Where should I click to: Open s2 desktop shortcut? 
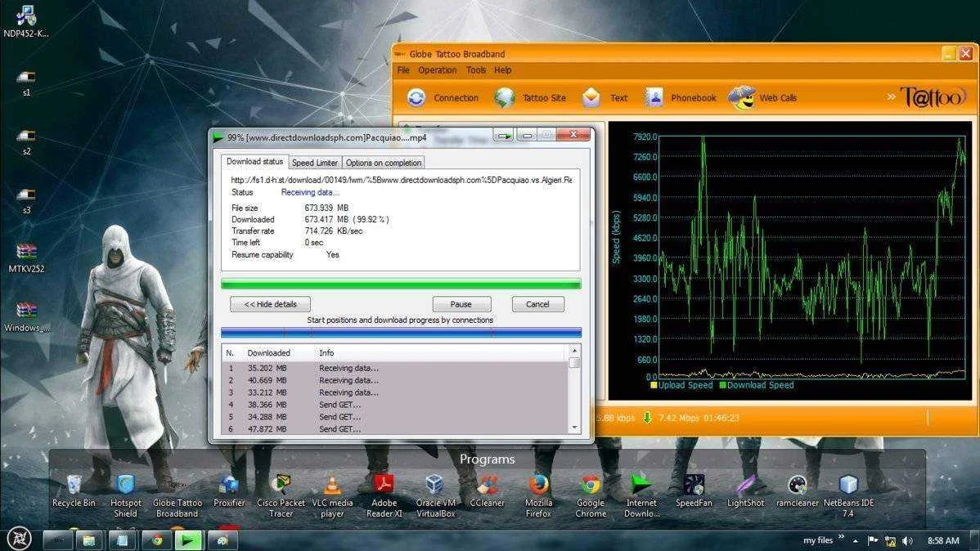[25, 141]
